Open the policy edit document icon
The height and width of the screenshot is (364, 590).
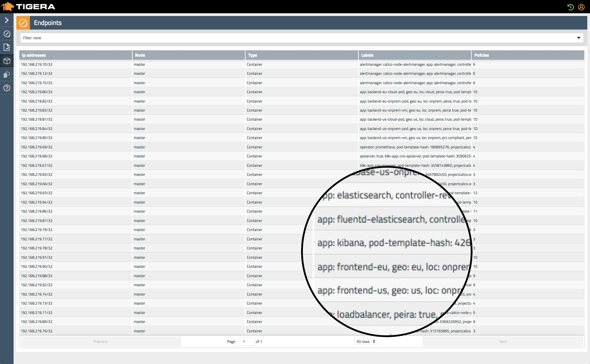point(7,47)
